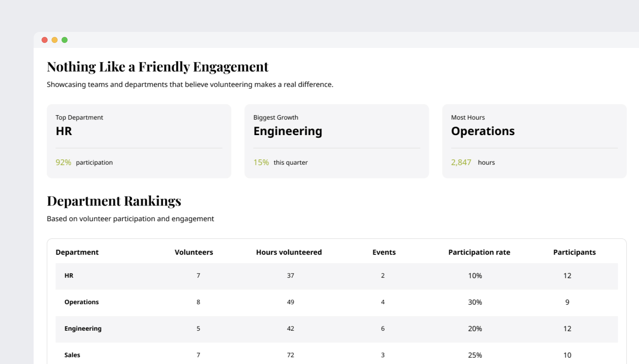Screen dimensions: 639x364
Task: Open the Most Hours Operations card
Action: (x=534, y=141)
